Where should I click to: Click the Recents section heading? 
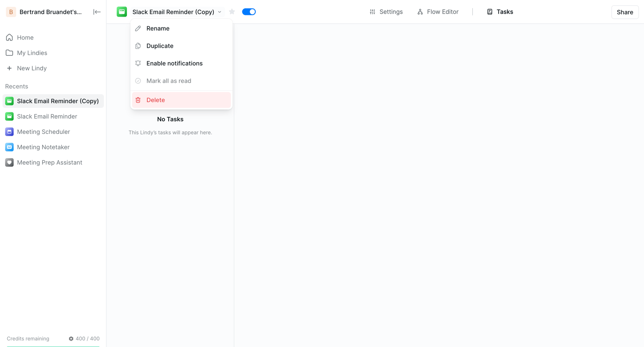click(17, 87)
